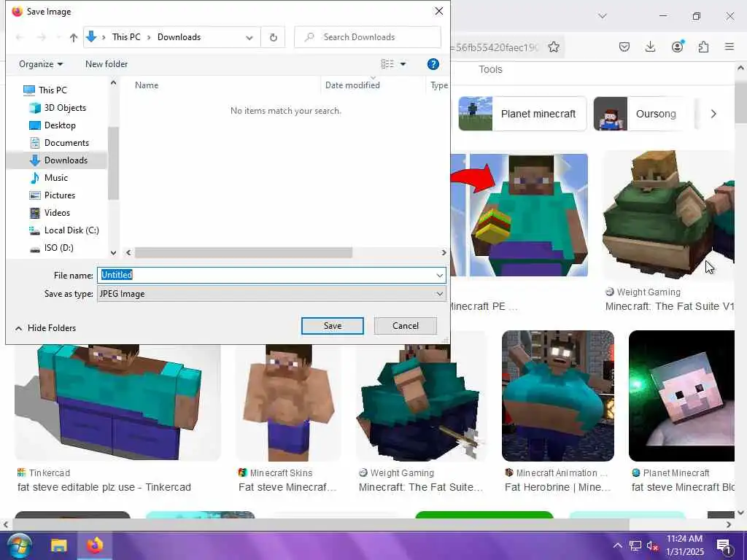Open the Organize menu
747x560 pixels.
pyautogui.click(x=41, y=64)
